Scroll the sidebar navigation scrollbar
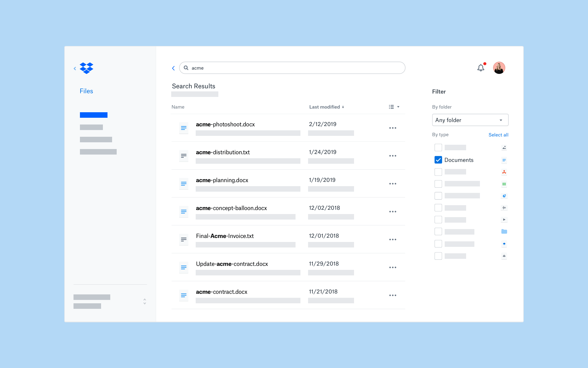Viewport: 588px width, 368px height. pos(145,302)
